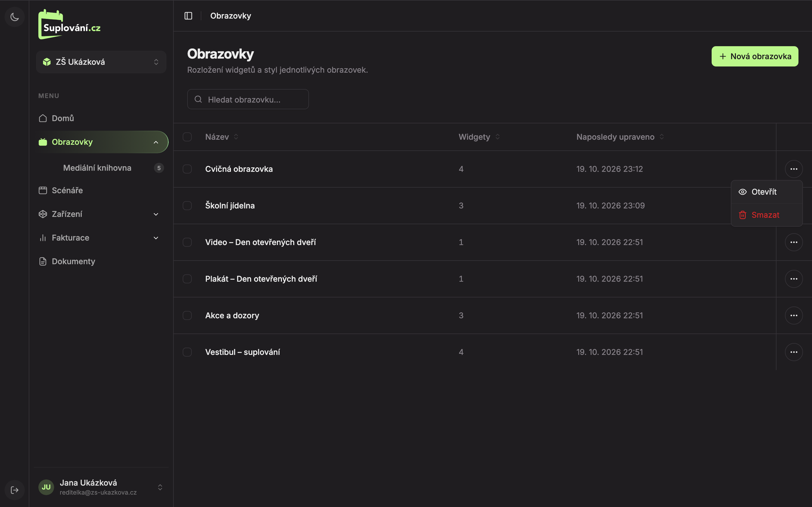Image resolution: width=812 pixels, height=507 pixels.
Task: Create a new screen with Nová obrazovka
Action: click(x=754, y=56)
